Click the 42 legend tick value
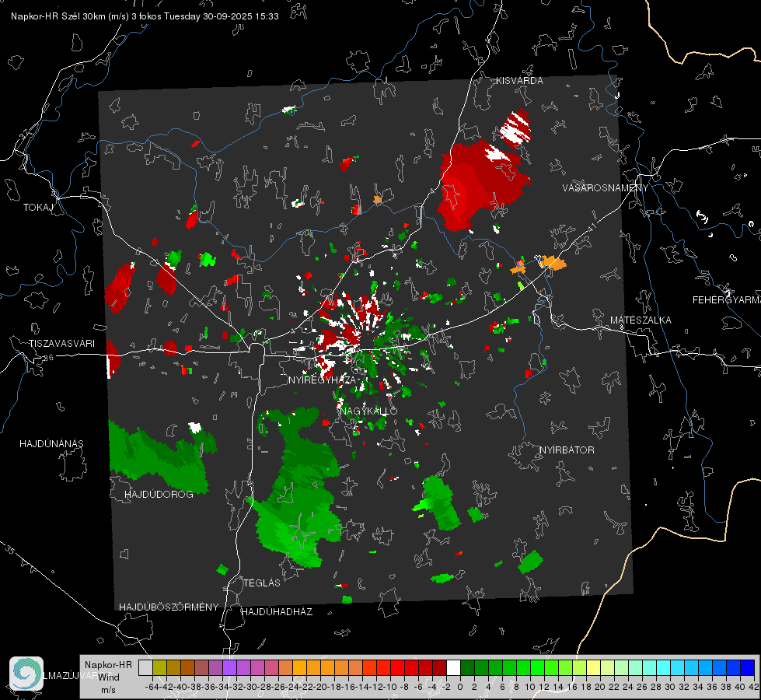 click(754, 687)
